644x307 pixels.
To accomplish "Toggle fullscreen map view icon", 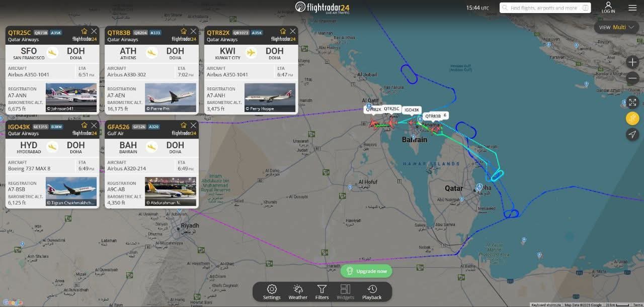I will [632, 102].
